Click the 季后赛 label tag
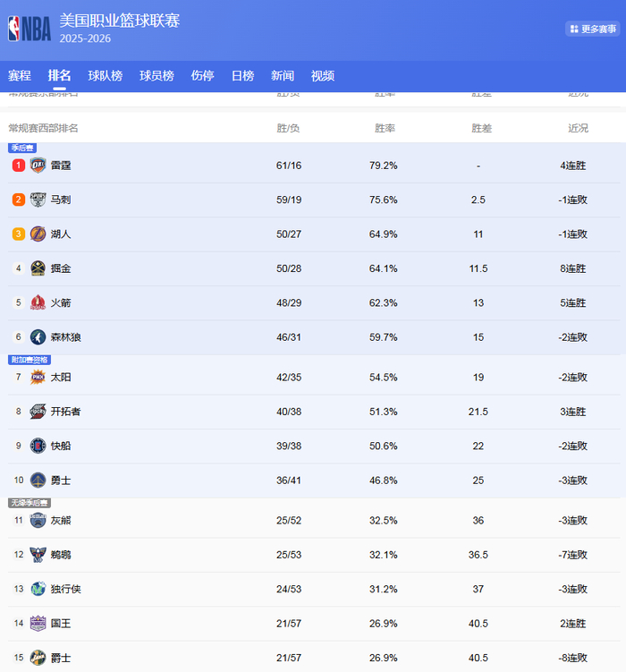The width and height of the screenshot is (626, 672). (x=22, y=148)
